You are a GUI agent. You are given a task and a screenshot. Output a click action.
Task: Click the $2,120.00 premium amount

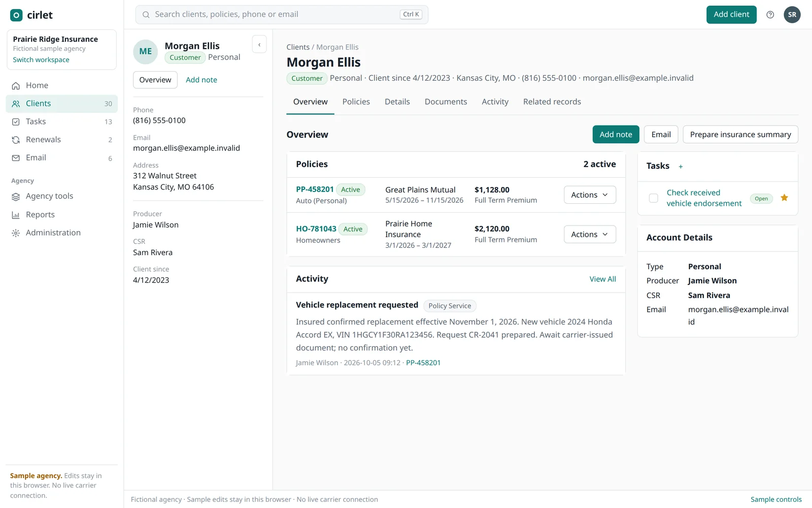tap(492, 229)
